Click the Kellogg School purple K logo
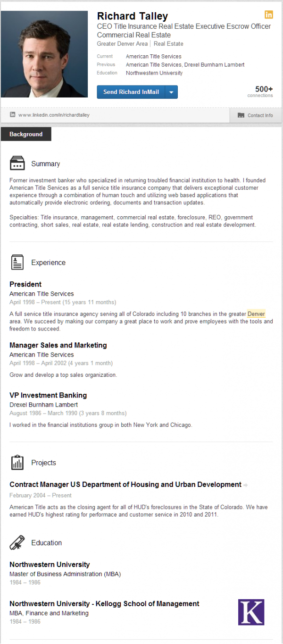 251,612
